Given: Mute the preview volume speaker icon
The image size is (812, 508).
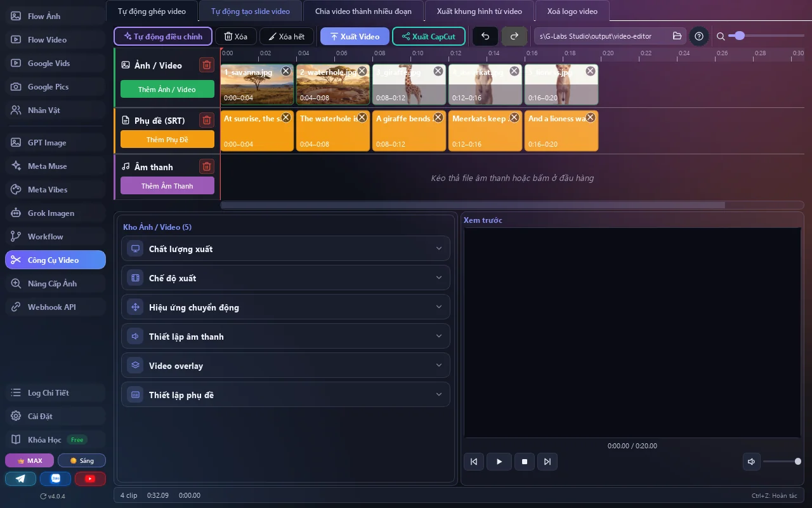Looking at the screenshot, I should click(x=752, y=462).
